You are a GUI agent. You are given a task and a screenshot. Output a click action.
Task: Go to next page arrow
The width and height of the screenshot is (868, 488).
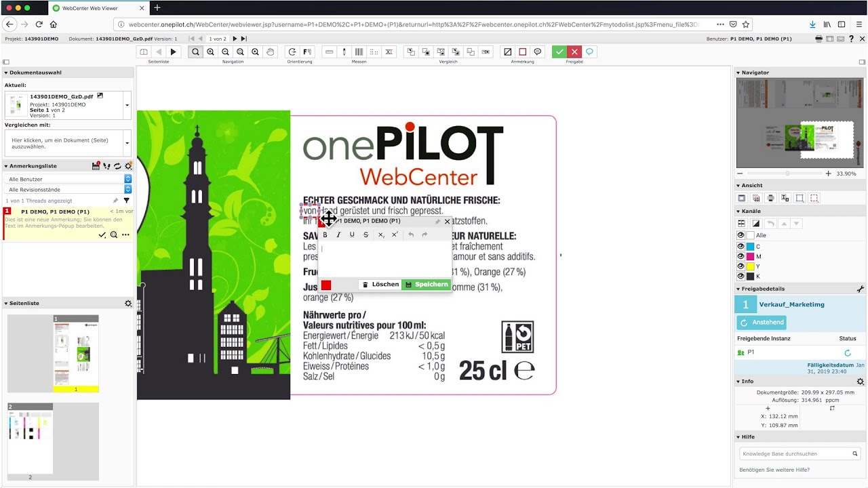[x=235, y=39]
